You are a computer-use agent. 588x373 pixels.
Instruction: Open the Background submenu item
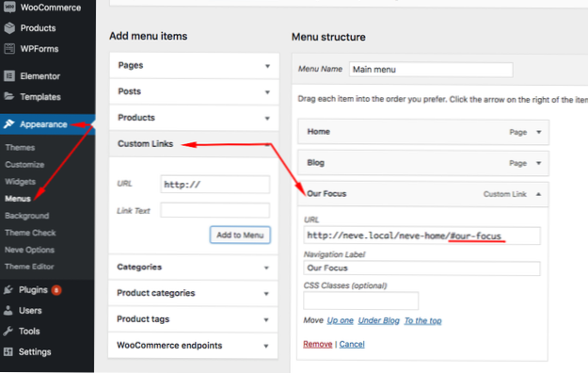pos(27,216)
